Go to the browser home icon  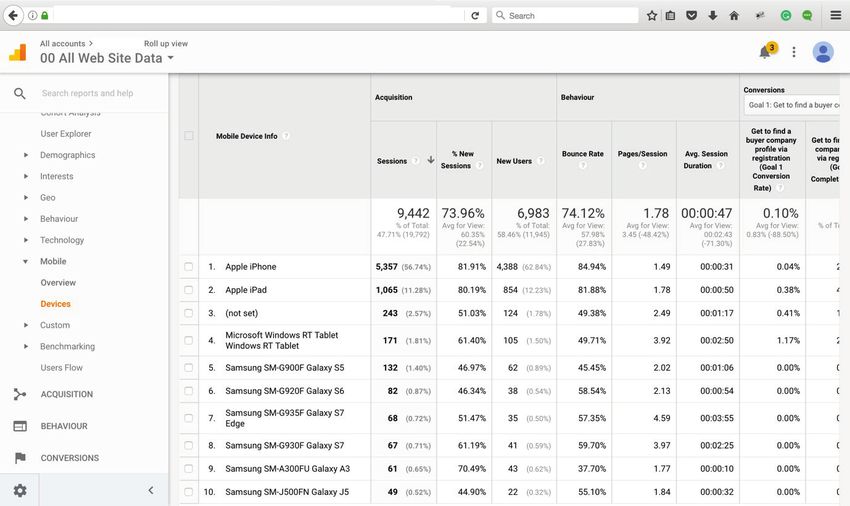tap(734, 16)
